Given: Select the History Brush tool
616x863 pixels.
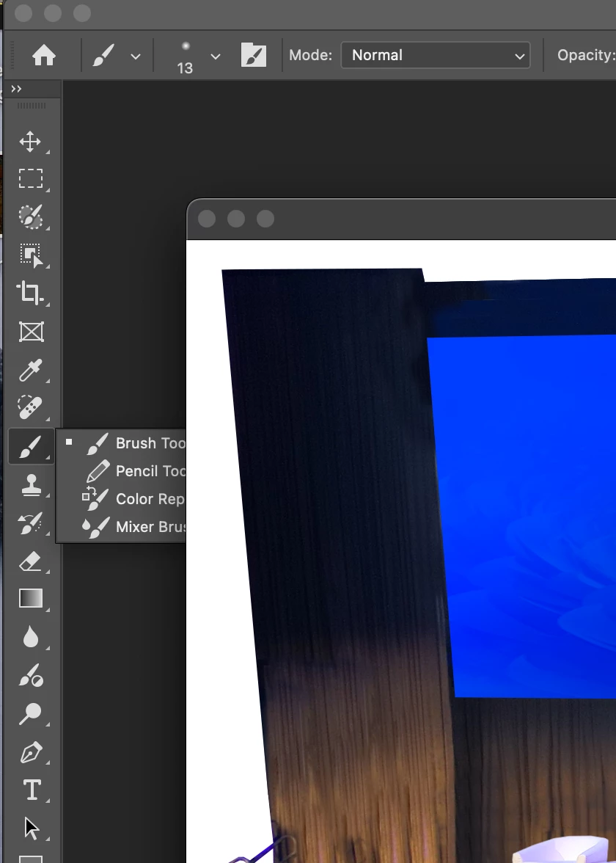Looking at the screenshot, I should click(30, 523).
